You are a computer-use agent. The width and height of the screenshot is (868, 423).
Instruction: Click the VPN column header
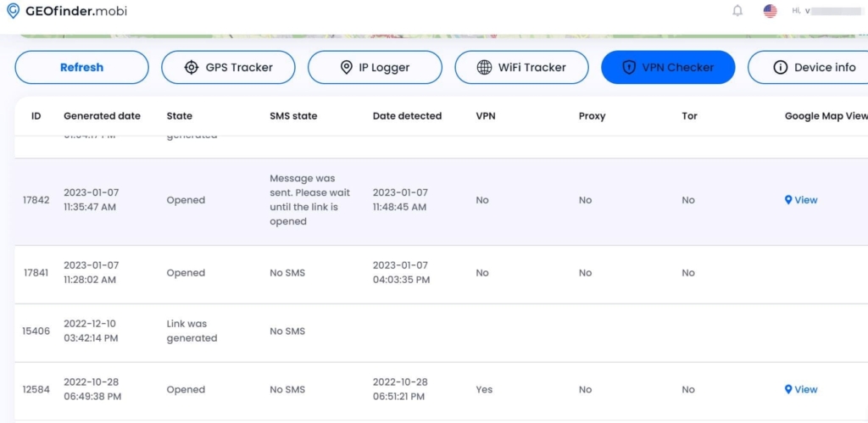coord(486,116)
